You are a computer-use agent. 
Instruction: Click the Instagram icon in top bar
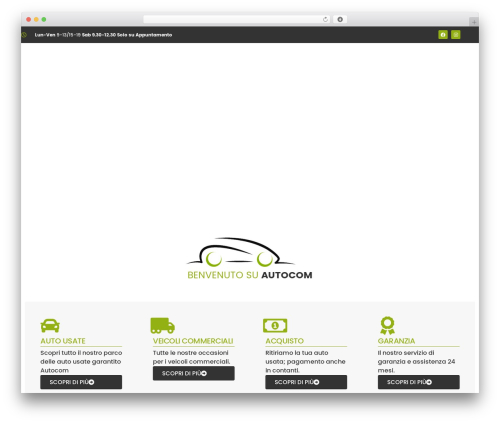(456, 35)
